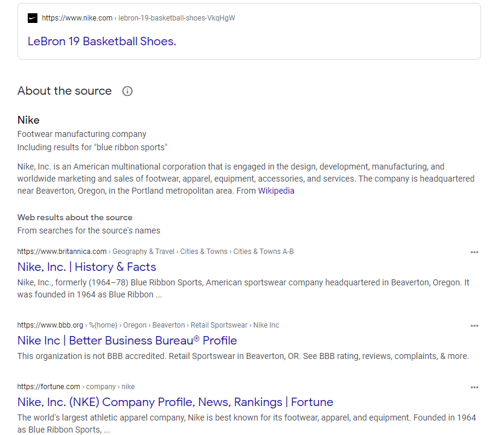Viewport: 504px width, 435px height.
Task: Open more options for Britannica result
Action: [x=474, y=252]
